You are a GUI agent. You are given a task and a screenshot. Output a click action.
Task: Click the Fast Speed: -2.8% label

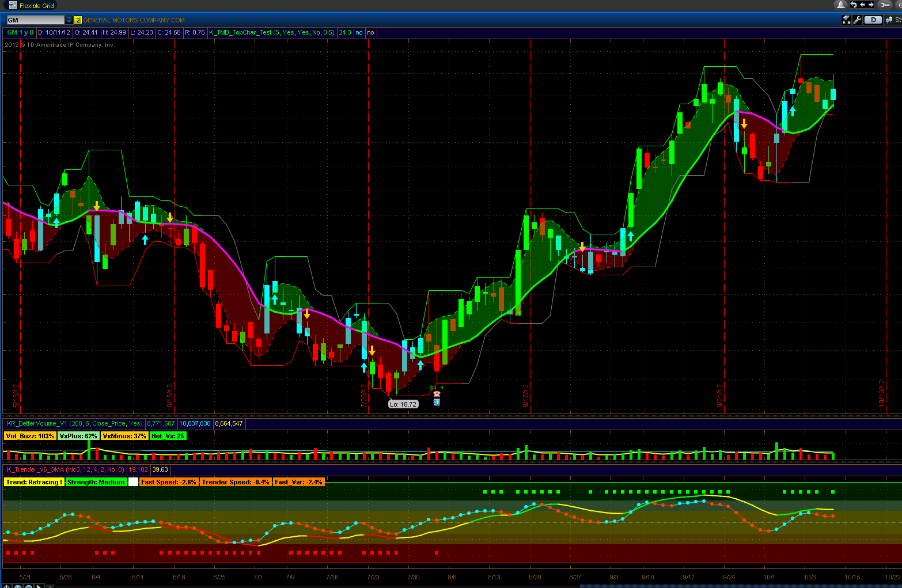point(169,482)
